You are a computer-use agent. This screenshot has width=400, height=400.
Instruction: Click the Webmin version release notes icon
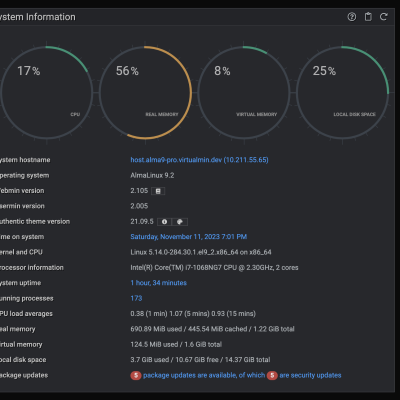pos(158,191)
